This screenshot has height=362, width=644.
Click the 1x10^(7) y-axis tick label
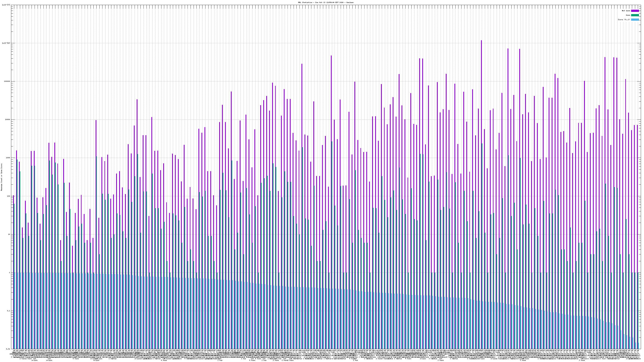(x=6, y=5)
